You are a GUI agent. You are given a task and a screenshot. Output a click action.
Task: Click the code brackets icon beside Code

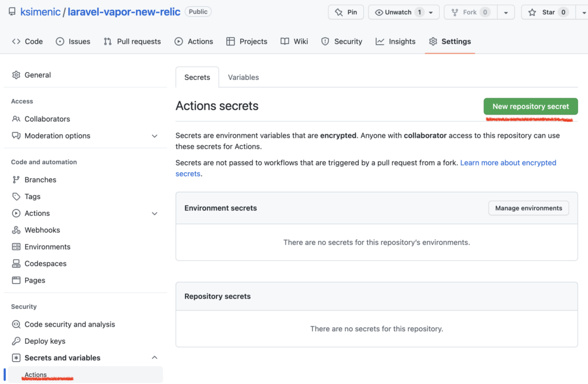pos(16,42)
